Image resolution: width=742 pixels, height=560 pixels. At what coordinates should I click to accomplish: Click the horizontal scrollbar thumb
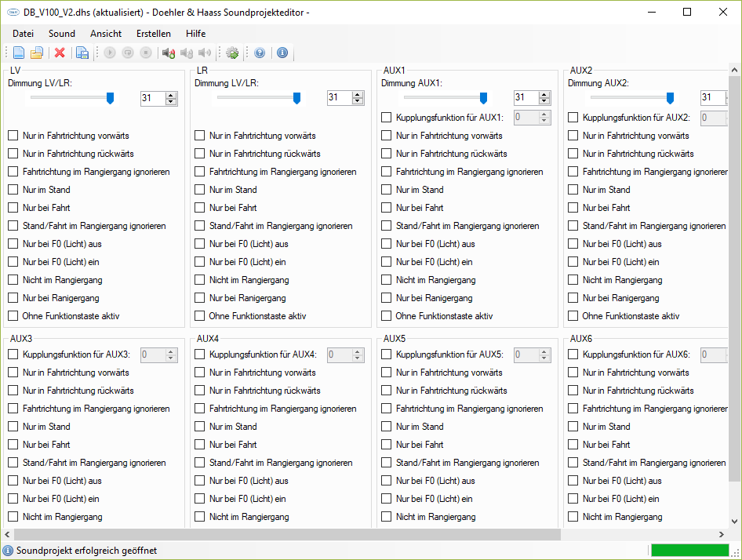[287, 534]
